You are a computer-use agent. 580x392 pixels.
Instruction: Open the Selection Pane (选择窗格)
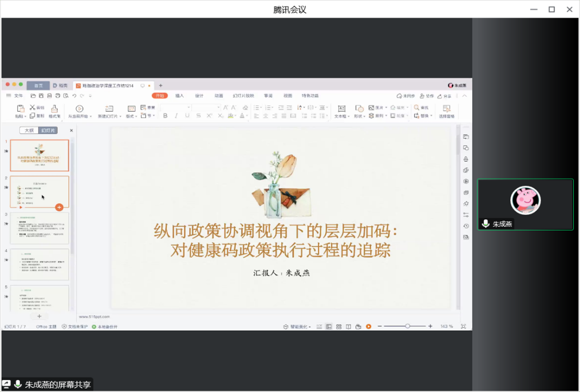[446, 109]
